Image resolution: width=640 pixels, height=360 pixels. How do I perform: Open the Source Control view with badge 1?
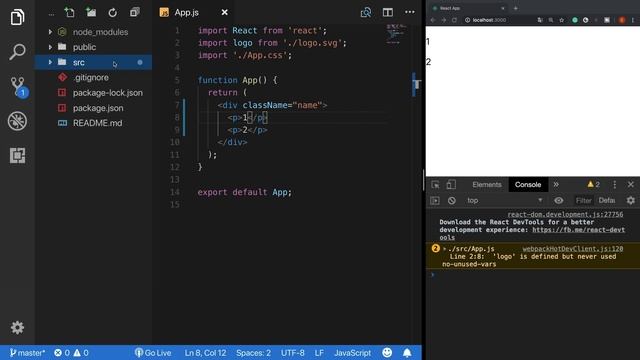click(x=18, y=87)
